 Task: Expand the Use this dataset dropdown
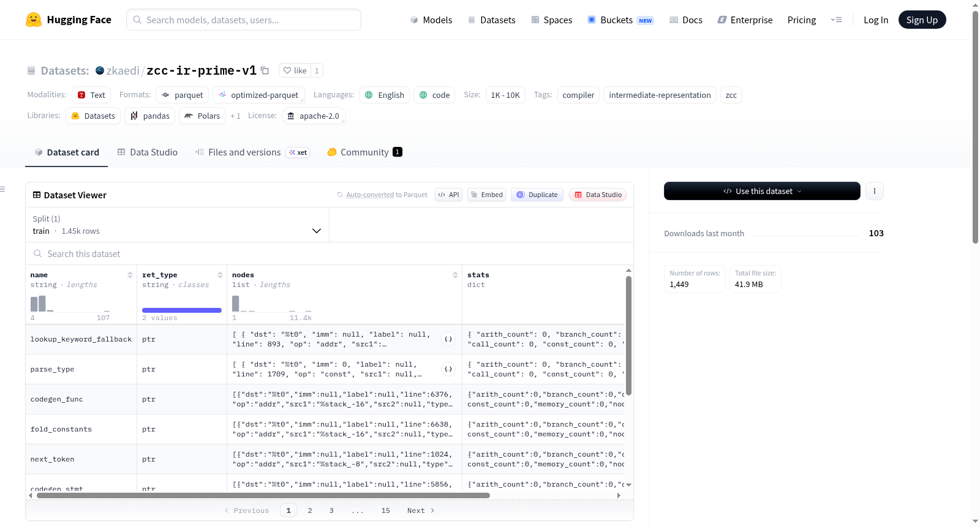pos(762,191)
